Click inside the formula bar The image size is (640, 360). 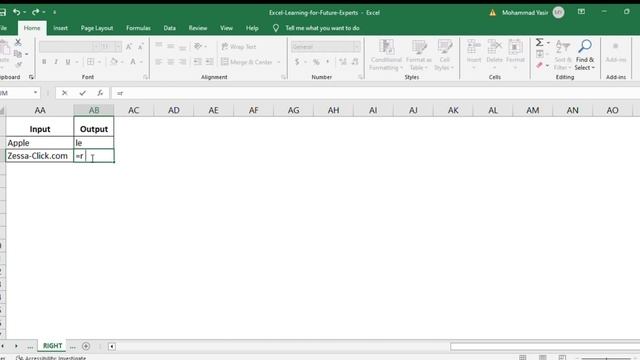[x=376, y=93]
